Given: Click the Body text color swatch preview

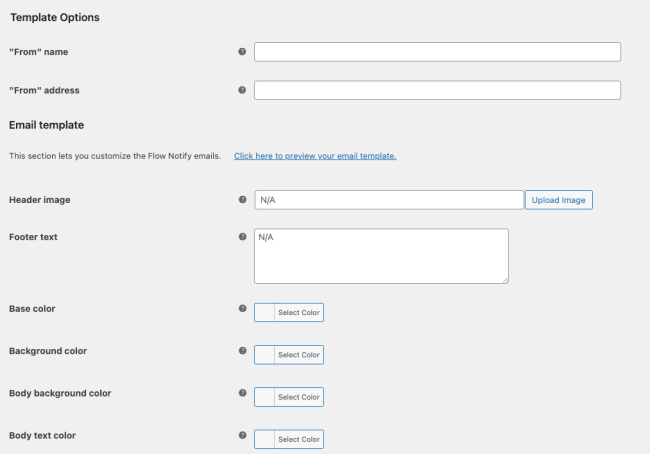Looking at the screenshot, I should pos(264,439).
